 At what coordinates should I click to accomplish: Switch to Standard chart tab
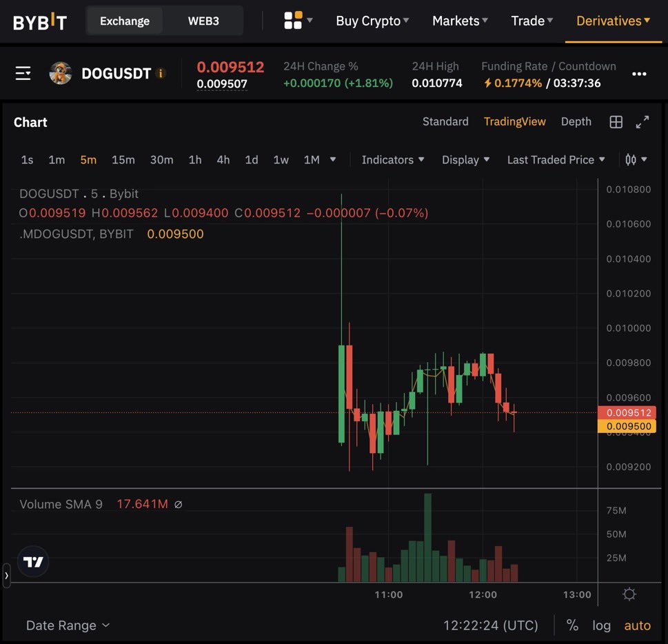[x=445, y=121]
